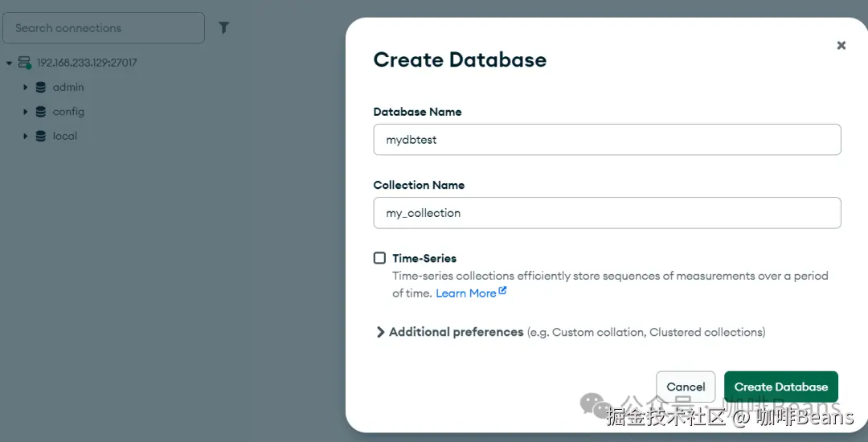Expand the config database node

26,112
